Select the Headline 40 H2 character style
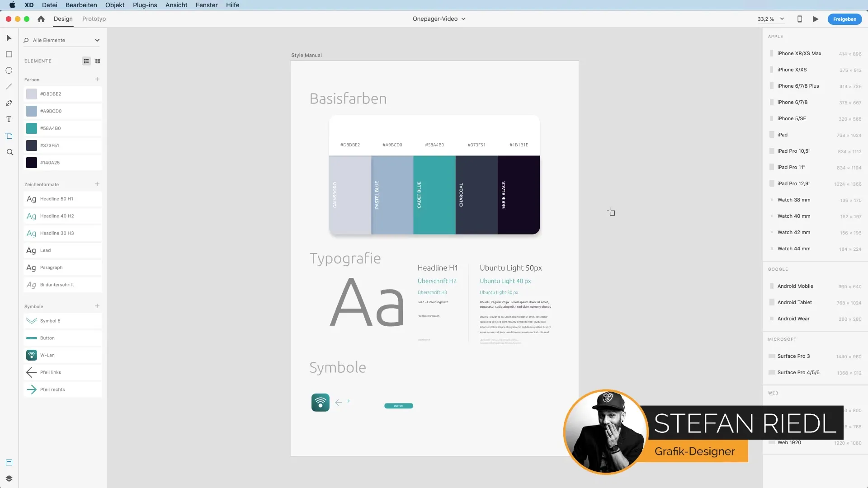Image resolution: width=868 pixels, height=488 pixels. pos(63,216)
